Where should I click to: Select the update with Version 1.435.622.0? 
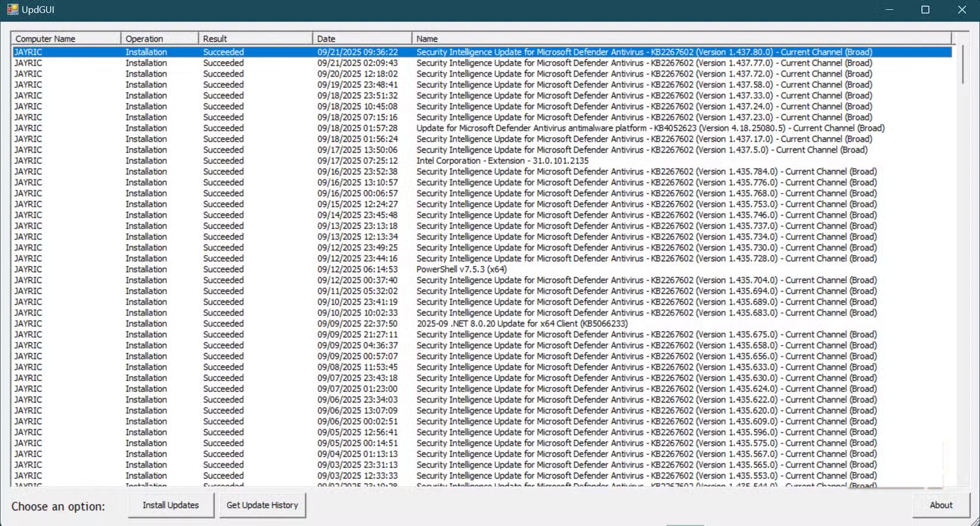click(x=482, y=400)
